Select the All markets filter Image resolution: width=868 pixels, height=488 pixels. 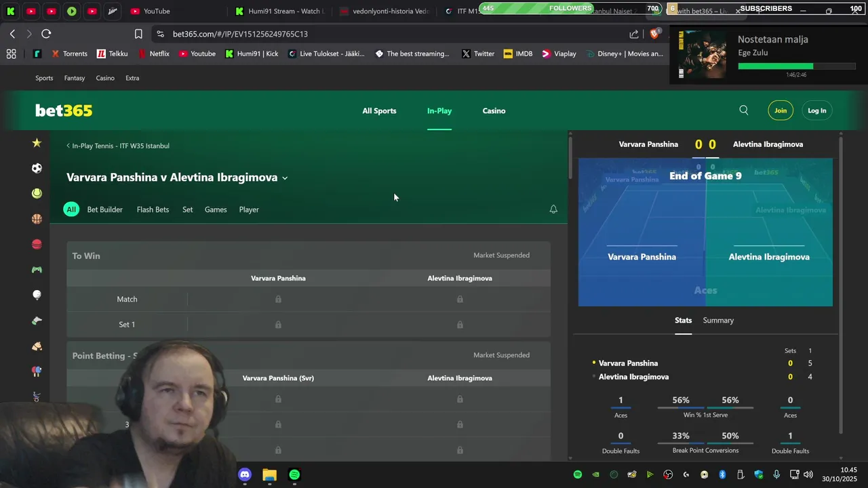tap(71, 209)
